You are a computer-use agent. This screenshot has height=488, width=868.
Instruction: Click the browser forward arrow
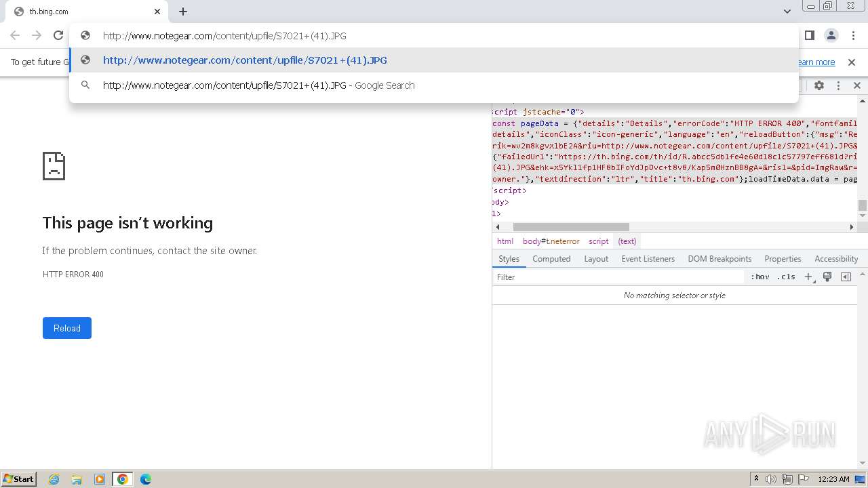click(x=37, y=35)
